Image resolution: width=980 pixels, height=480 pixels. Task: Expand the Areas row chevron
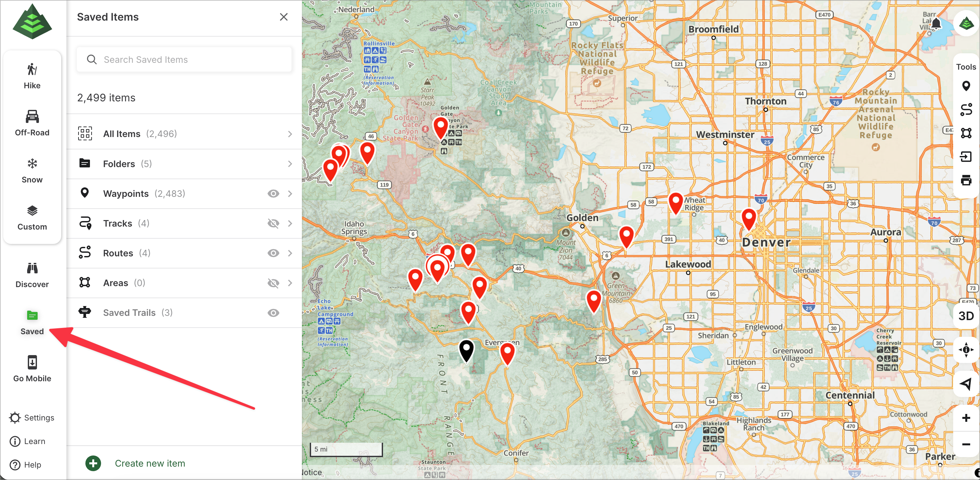(290, 283)
